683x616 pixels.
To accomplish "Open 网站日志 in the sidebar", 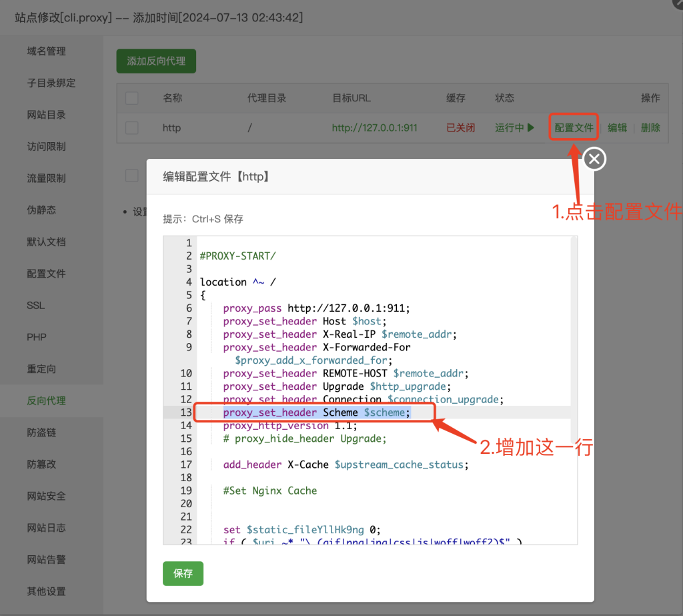I will coord(47,528).
